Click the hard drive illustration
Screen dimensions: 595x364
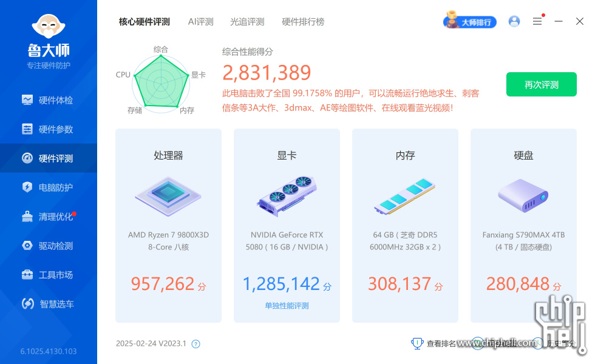click(x=523, y=195)
